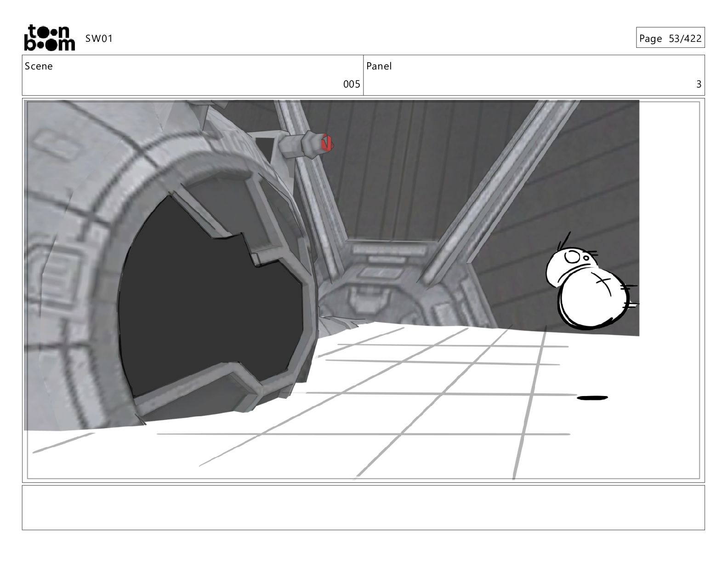
Task: Click the storyboard panel drawing thumbnail
Action: click(363, 290)
